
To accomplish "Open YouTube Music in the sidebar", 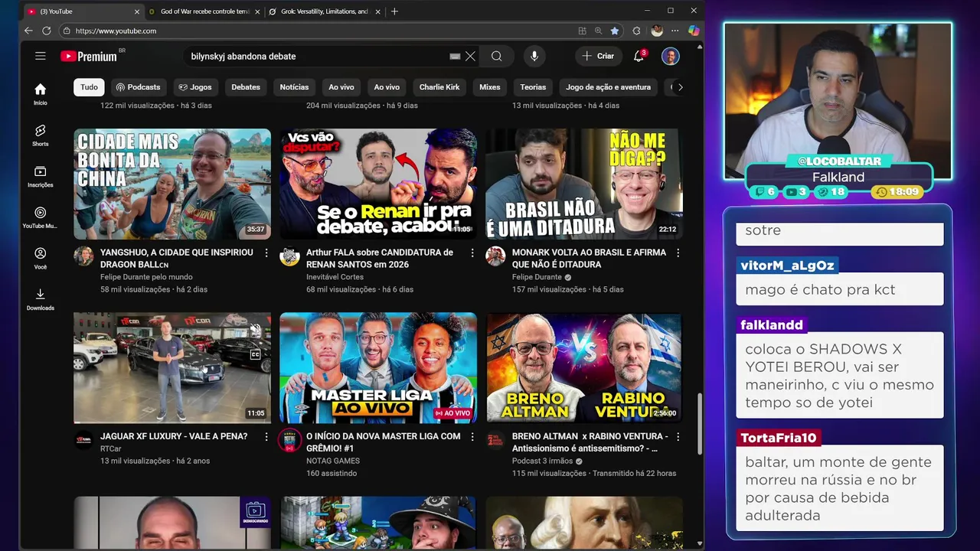I will (x=41, y=217).
